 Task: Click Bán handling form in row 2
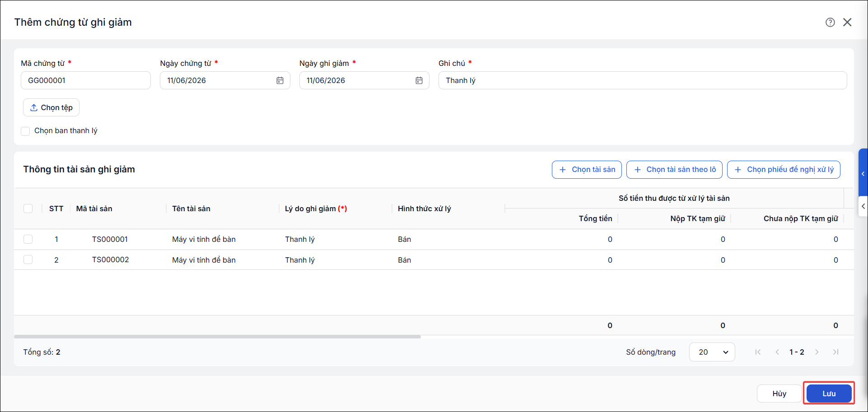pyautogui.click(x=404, y=260)
